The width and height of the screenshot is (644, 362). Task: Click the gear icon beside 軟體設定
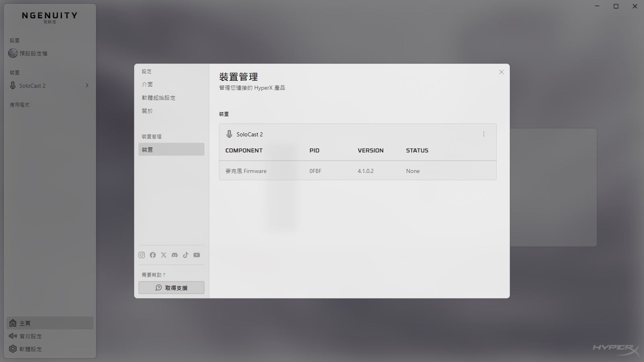point(13,349)
